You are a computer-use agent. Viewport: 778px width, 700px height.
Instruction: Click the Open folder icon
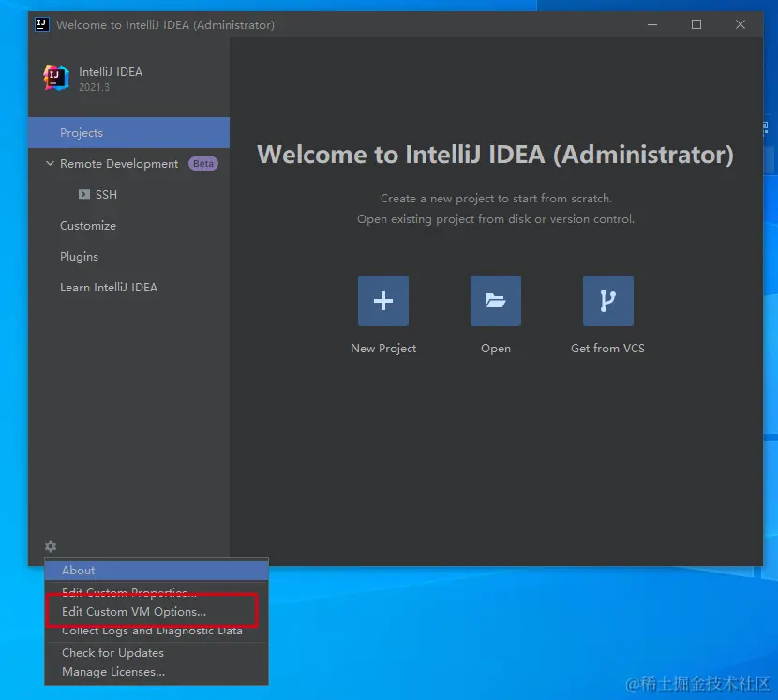(x=495, y=301)
